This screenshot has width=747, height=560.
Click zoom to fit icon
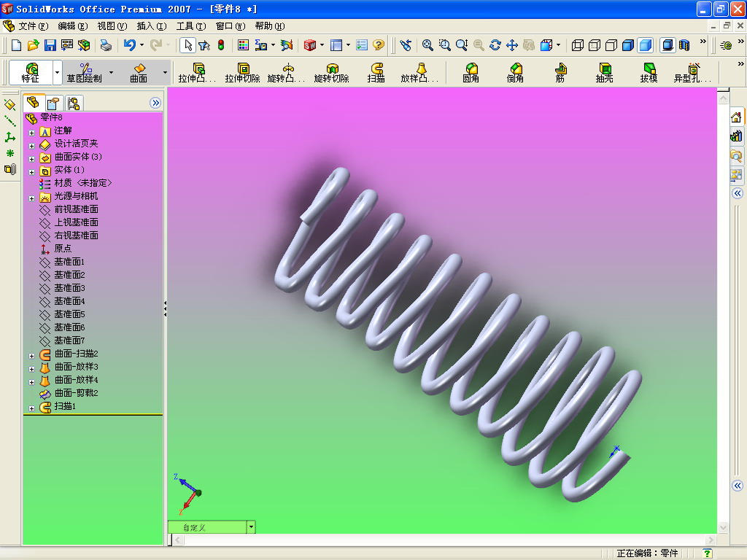pos(427,45)
